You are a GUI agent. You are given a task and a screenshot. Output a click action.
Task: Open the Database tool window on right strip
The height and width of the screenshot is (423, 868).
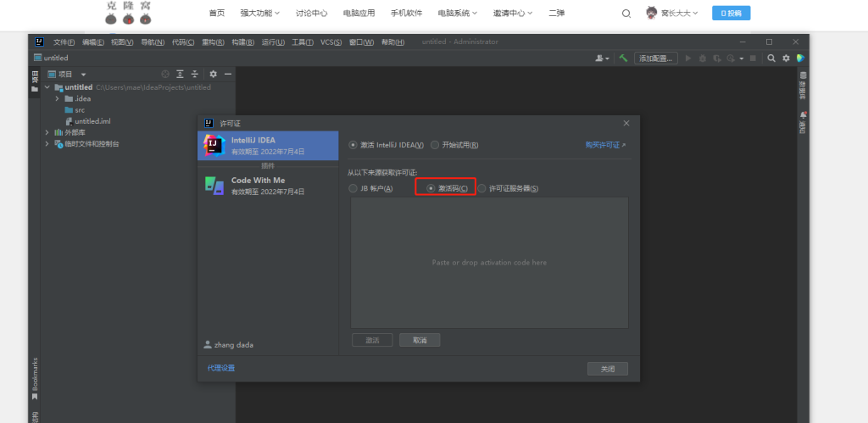point(804,86)
